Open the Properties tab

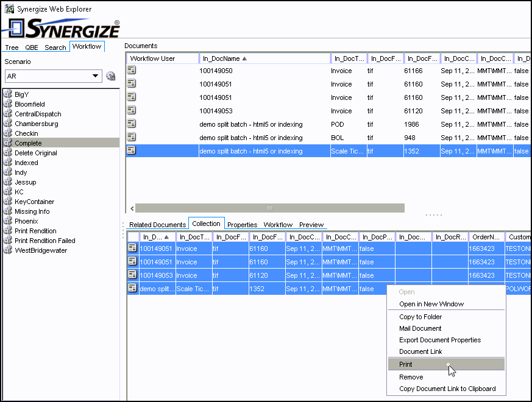click(x=243, y=225)
